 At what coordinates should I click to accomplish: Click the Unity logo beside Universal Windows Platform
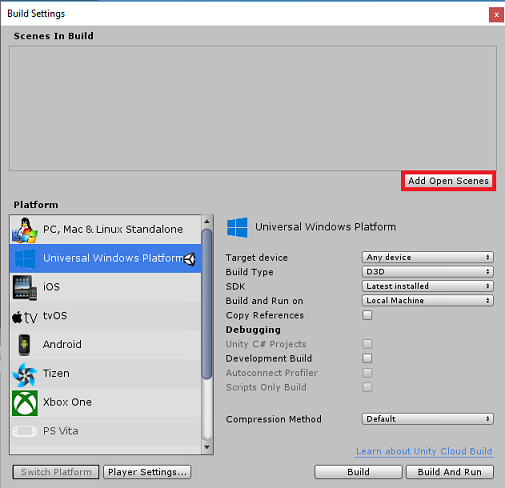point(190,259)
